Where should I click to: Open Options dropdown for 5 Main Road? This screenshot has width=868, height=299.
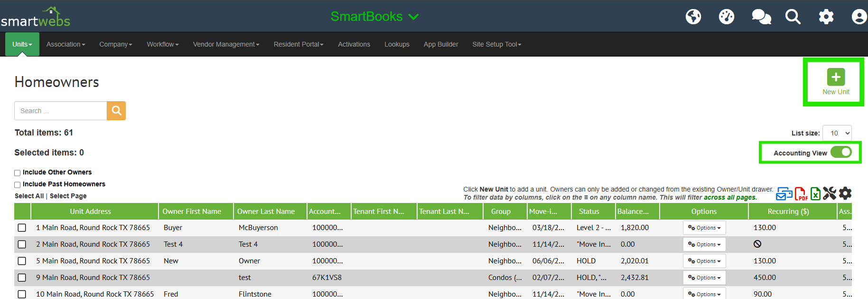(704, 261)
